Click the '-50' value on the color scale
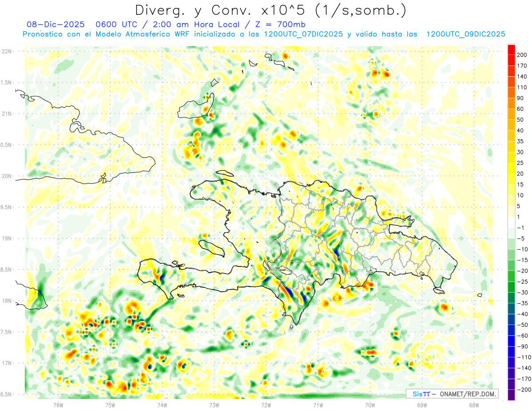 coord(522,325)
